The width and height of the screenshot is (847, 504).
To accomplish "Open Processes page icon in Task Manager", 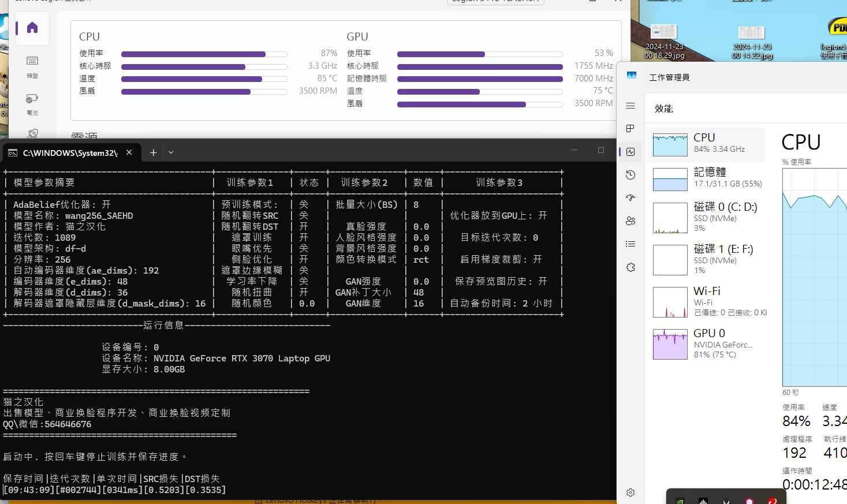I will click(x=630, y=128).
